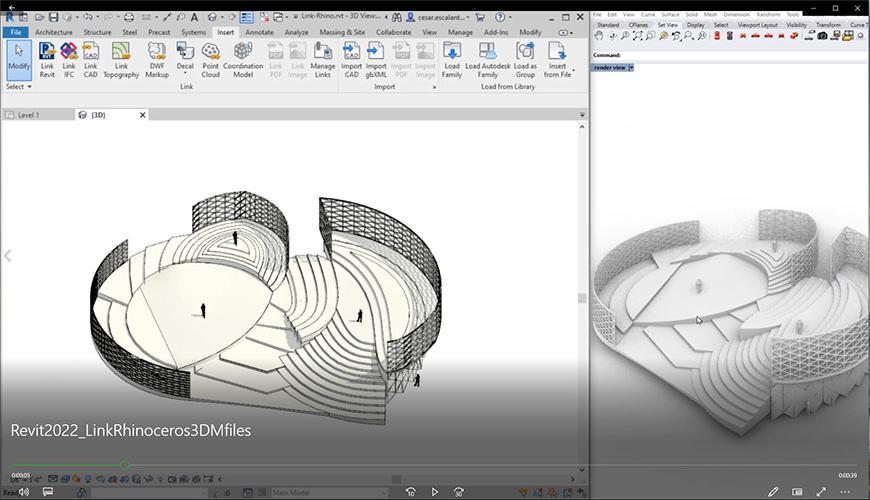Open the help dropdown arrow
Image resolution: width=870 pixels, height=500 pixels.
click(x=510, y=18)
